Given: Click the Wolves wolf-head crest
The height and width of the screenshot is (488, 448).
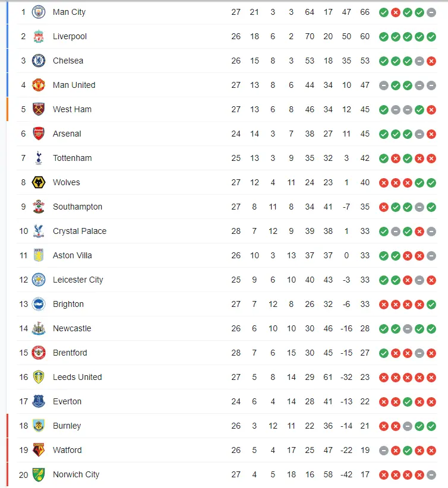Looking at the screenshot, I should pyautogui.click(x=39, y=182).
